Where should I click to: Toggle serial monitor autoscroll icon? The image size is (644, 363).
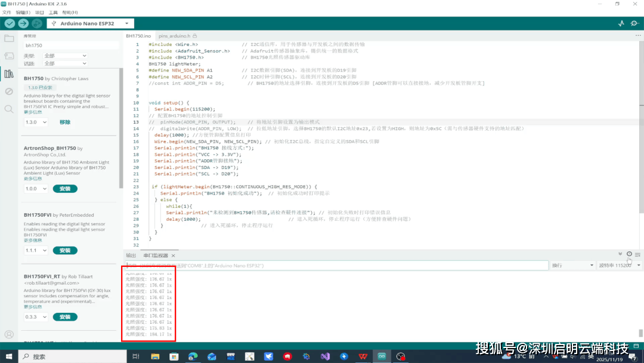pyautogui.click(x=620, y=254)
